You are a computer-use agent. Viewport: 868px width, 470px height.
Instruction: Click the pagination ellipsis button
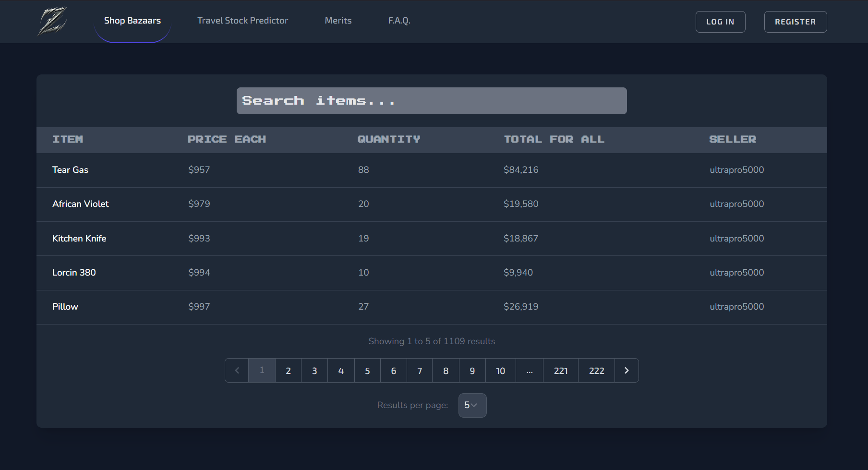(x=529, y=371)
